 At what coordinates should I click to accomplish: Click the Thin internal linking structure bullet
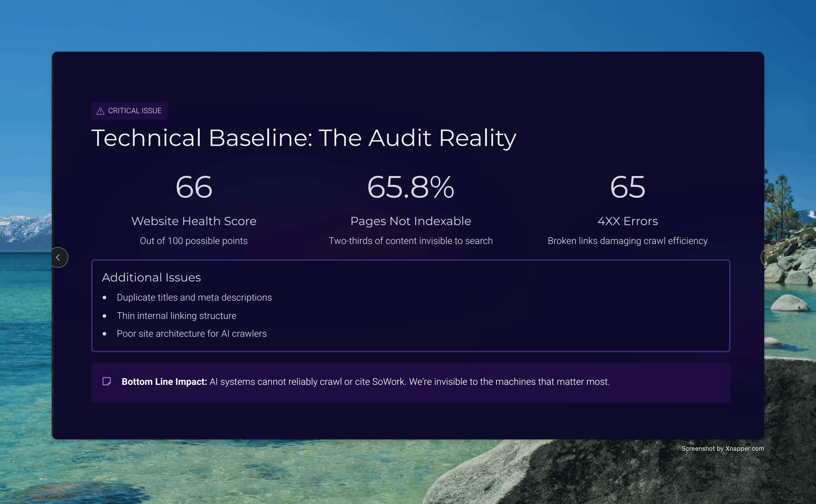176,316
